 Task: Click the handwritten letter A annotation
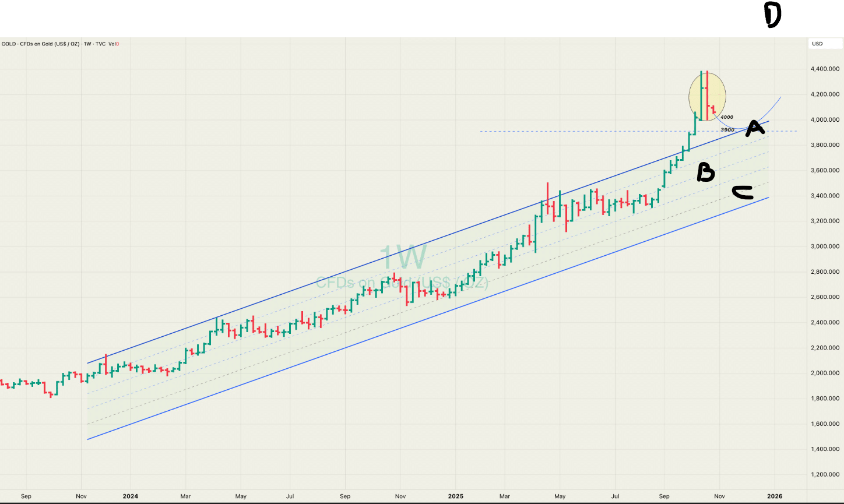click(x=755, y=128)
